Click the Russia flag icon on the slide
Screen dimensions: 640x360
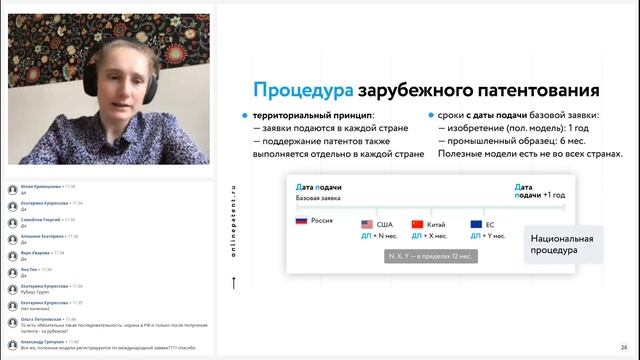[301, 220]
